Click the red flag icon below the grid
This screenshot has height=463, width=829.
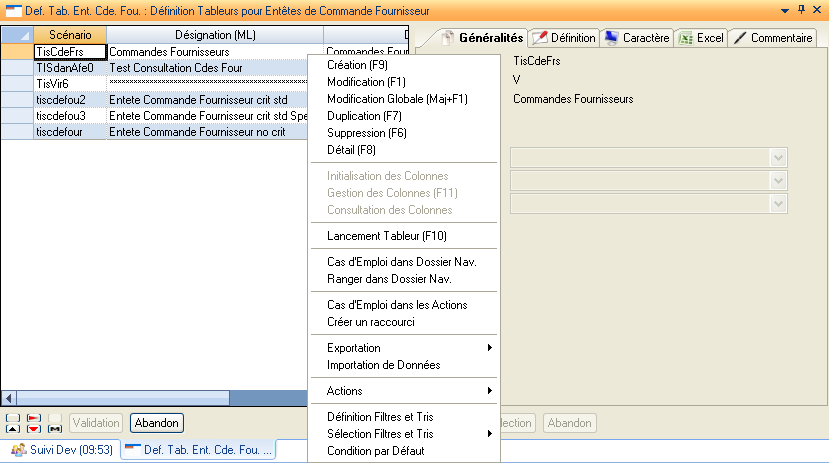[x=33, y=418]
